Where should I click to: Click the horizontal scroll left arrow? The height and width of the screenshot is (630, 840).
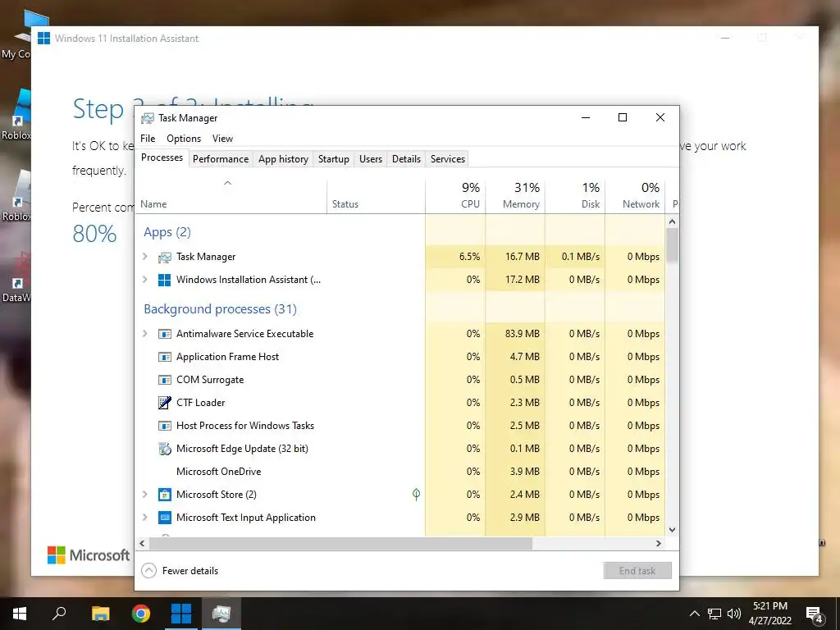(142, 543)
